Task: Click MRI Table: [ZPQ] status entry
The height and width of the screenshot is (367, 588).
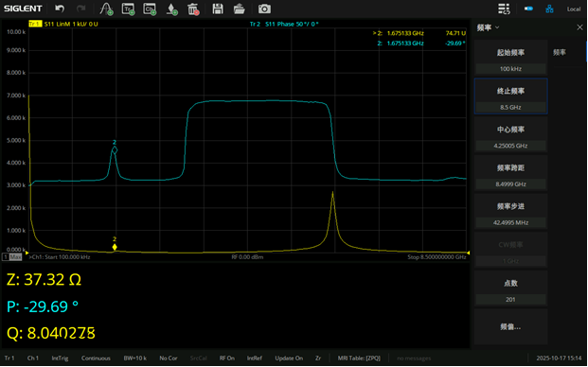Action: (359, 358)
